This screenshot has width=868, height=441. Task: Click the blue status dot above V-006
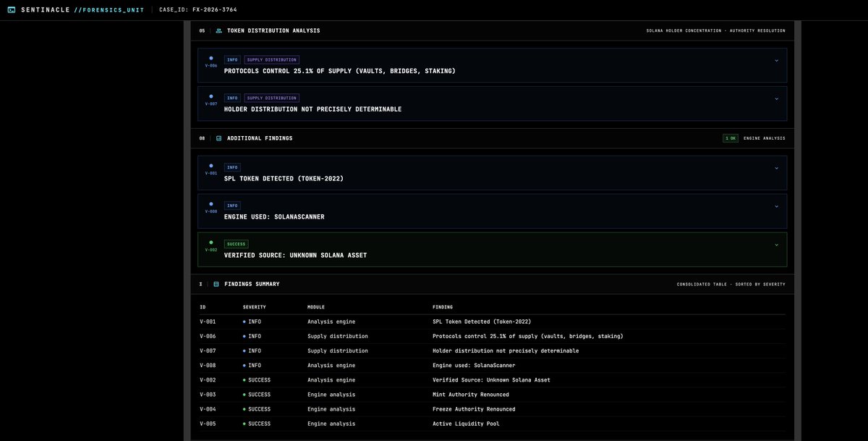click(x=211, y=58)
